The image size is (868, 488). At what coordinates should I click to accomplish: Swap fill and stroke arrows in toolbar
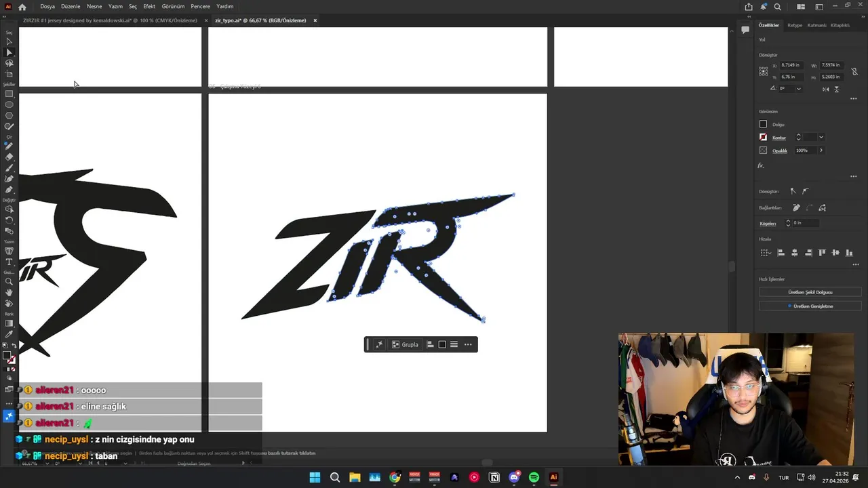(x=14, y=346)
